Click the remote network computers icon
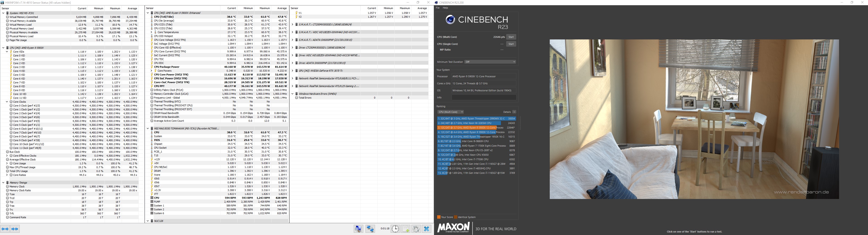The image size is (868, 235). point(370,229)
